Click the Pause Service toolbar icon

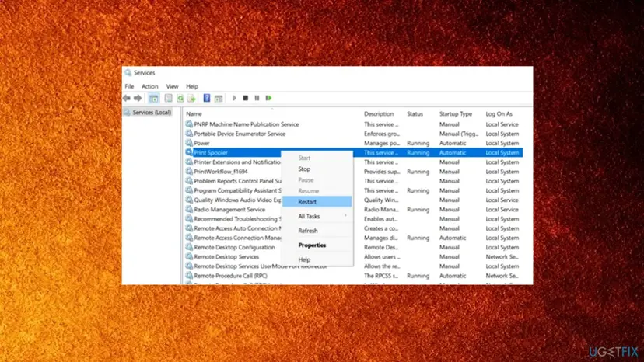point(257,98)
